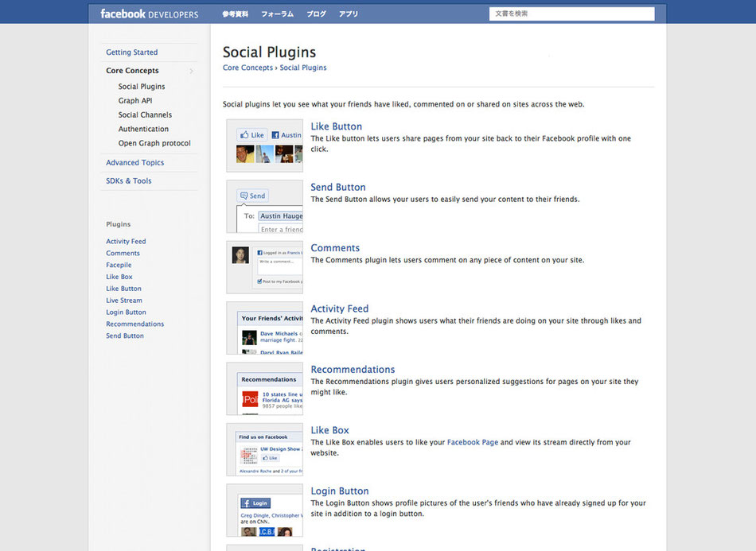The image size is (756, 551).
Task: Open Activity Feed in the Plugins list
Action: coord(126,241)
